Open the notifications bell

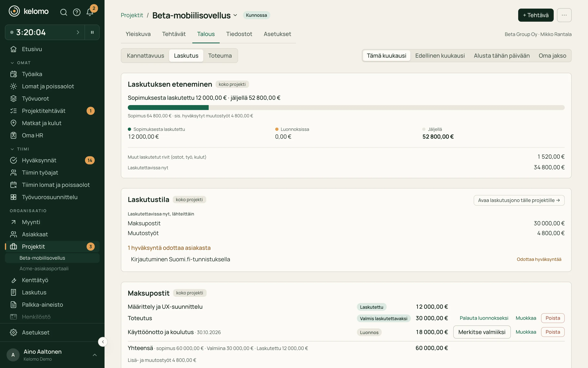(x=90, y=12)
